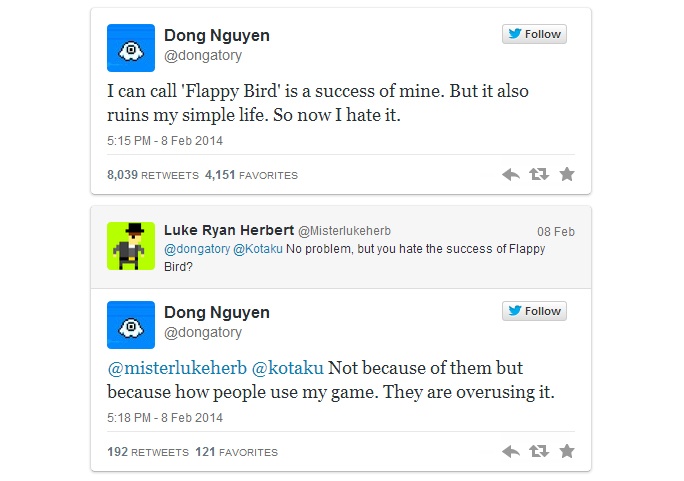Open the @misterlukeherb mention in Dong's reply
684x481 pixels.
coord(177,368)
